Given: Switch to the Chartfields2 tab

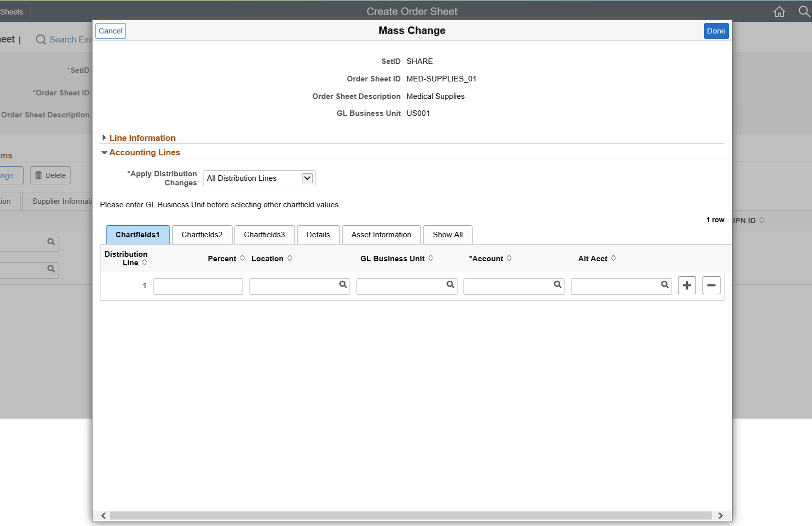Looking at the screenshot, I should coord(202,235).
